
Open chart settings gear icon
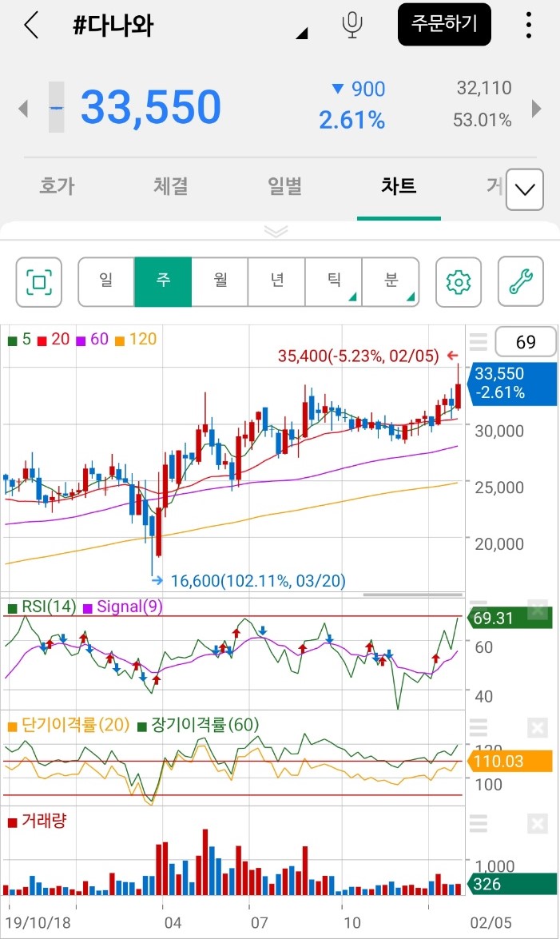[459, 282]
